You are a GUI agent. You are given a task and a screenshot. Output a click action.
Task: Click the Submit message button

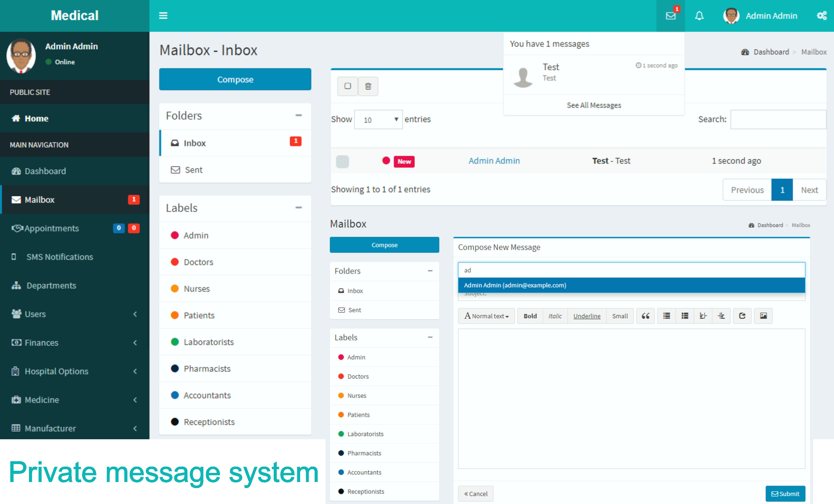(785, 493)
